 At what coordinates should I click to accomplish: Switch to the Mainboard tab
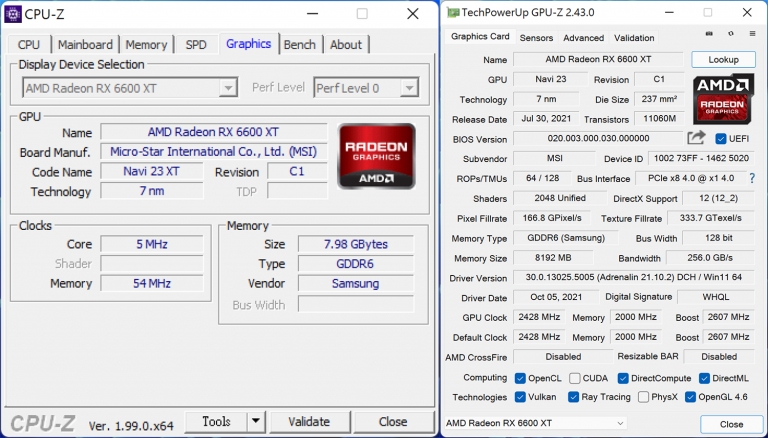point(85,45)
